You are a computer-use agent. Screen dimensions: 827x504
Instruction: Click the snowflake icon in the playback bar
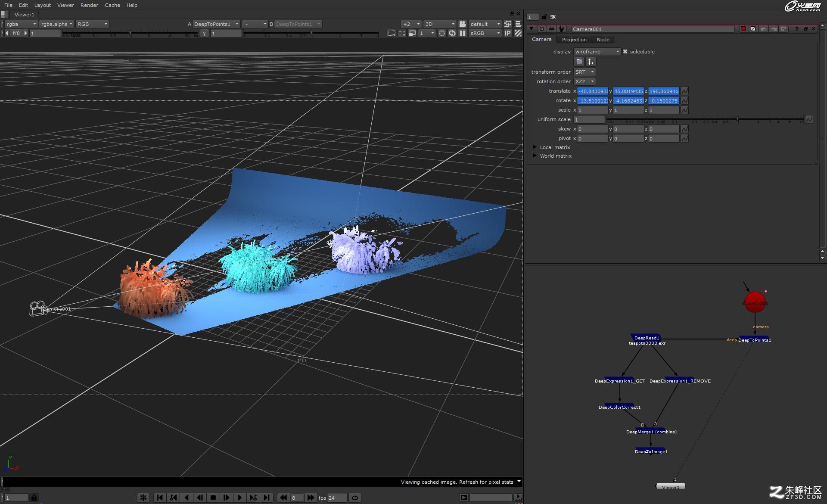click(143, 498)
